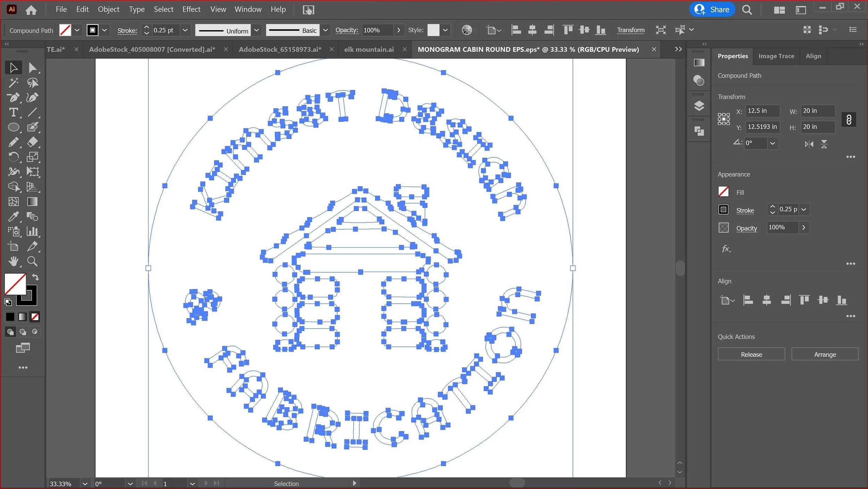Image resolution: width=868 pixels, height=489 pixels.
Task: Select the Hand tool
Action: coord(13,261)
